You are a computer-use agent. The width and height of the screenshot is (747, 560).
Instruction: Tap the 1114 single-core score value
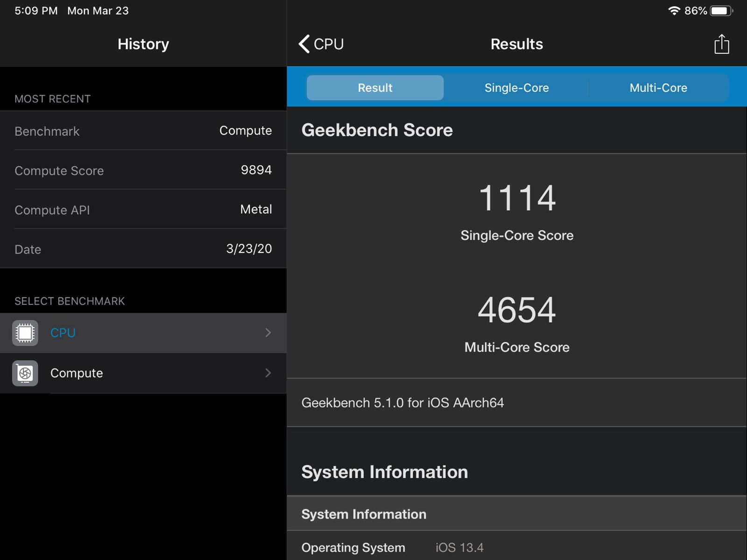pyautogui.click(x=517, y=198)
